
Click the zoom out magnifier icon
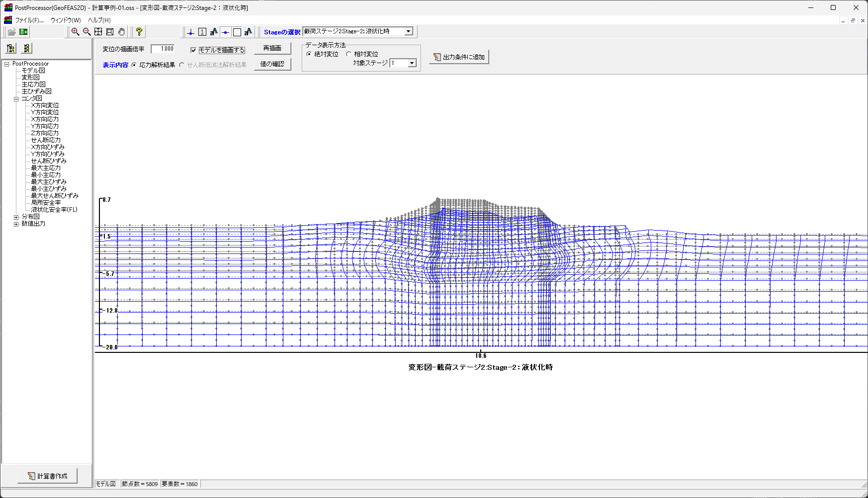point(87,32)
